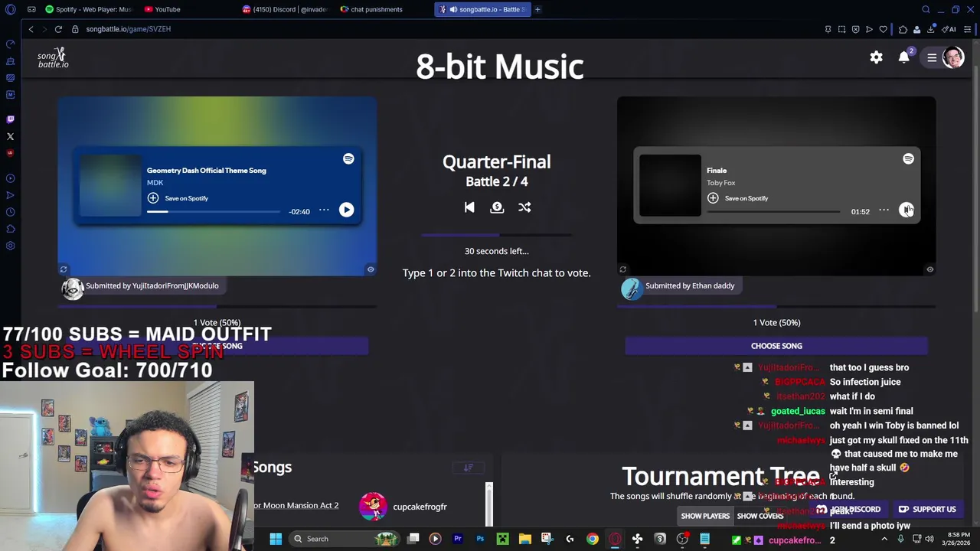The height and width of the screenshot is (551, 980).
Task: Click Songs list scrollbar
Action: 489,504
